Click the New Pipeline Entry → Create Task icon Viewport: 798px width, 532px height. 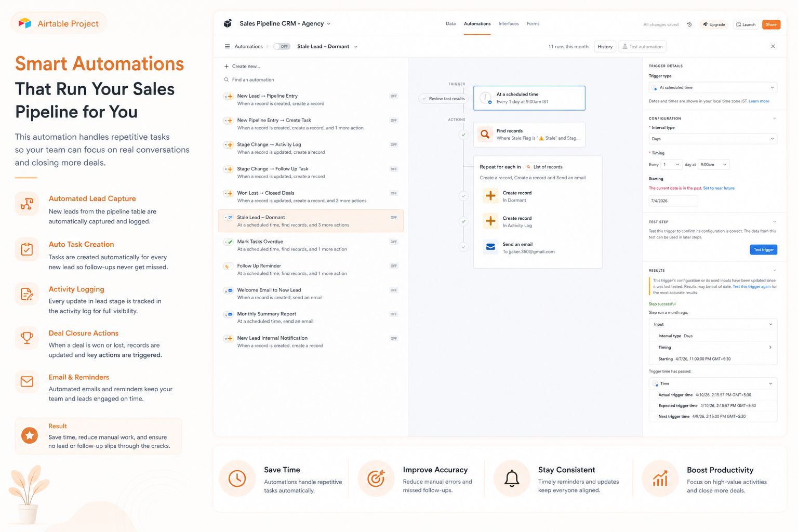tap(229, 121)
